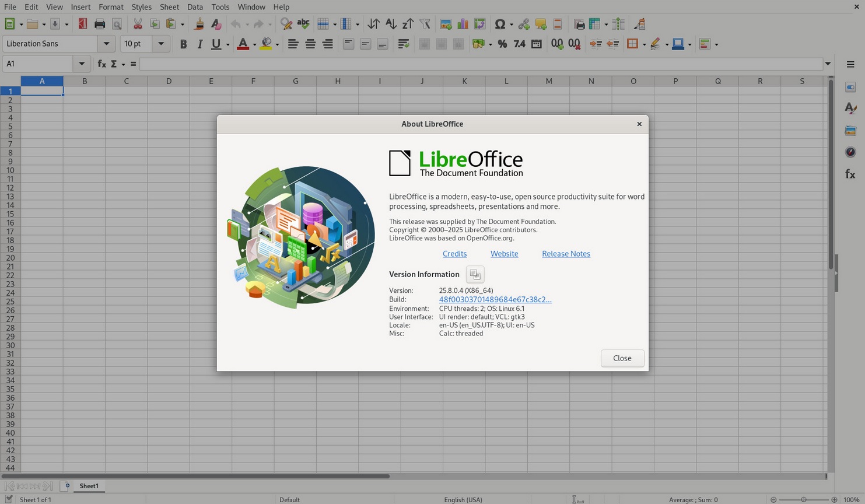
Task: Toggle Wrap Text
Action: 403,44
